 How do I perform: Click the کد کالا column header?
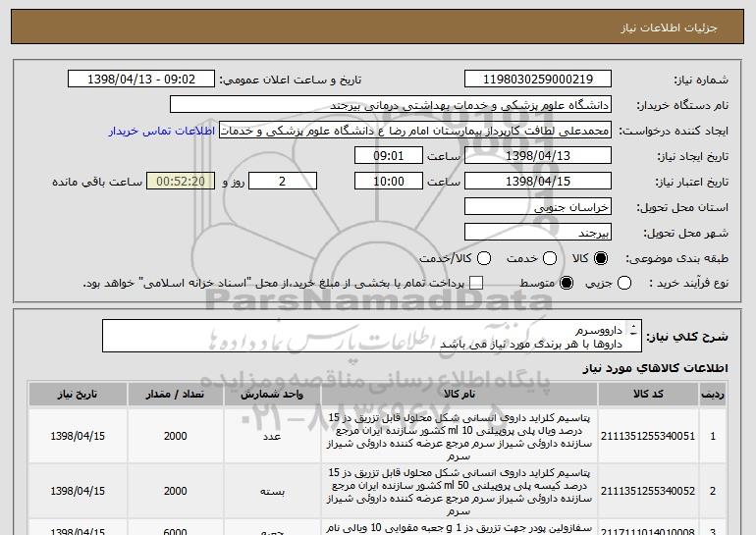tap(648, 395)
